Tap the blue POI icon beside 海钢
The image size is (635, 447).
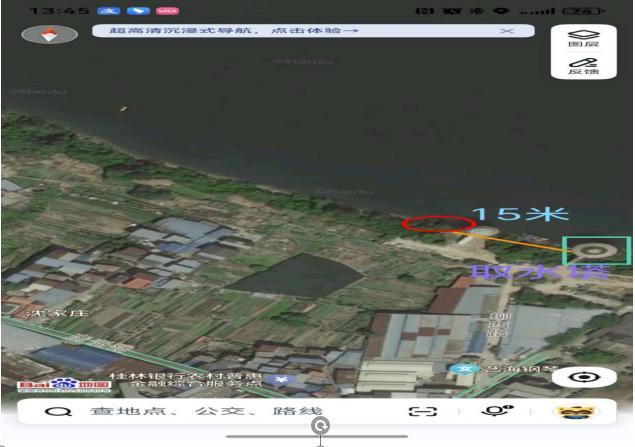pos(462,369)
